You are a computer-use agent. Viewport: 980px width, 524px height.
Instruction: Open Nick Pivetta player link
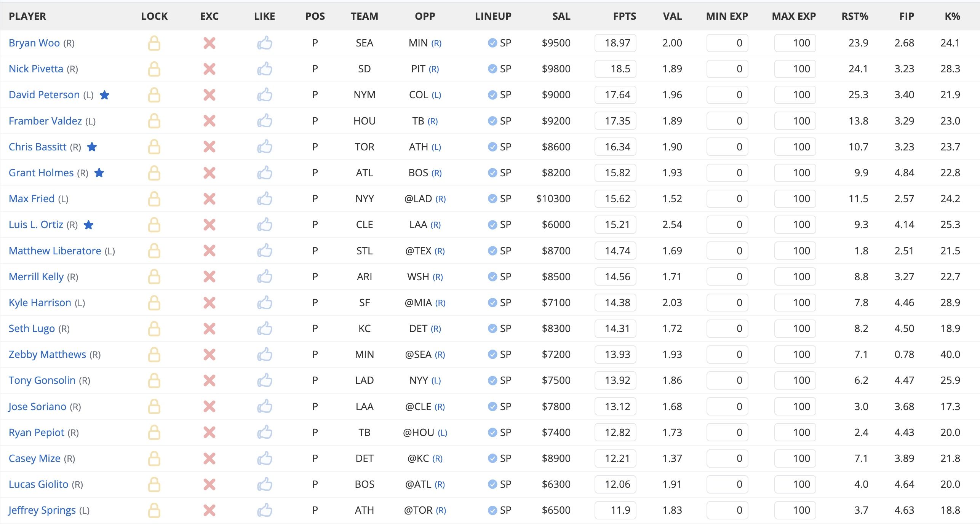[x=36, y=69]
